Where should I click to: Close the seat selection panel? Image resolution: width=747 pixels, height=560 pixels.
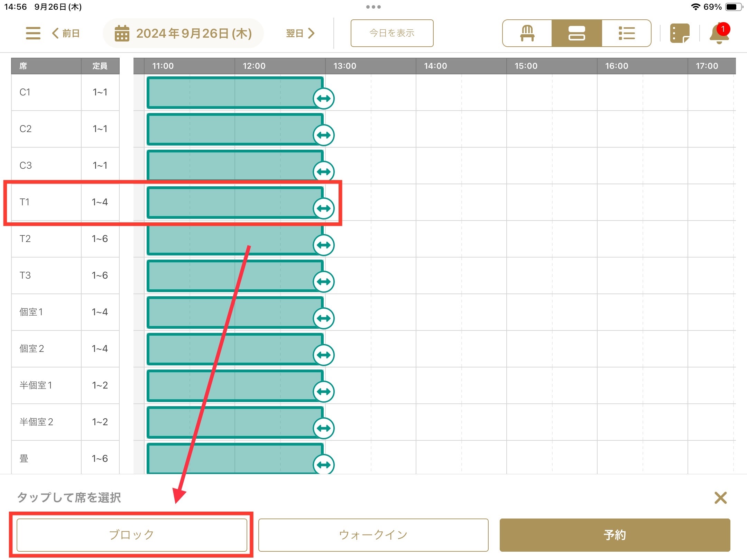[720, 498]
